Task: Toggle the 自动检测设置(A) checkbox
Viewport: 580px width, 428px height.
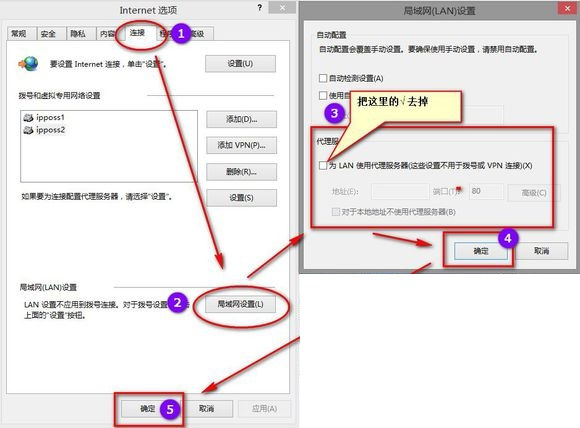Action: pyautogui.click(x=323, y=78)
